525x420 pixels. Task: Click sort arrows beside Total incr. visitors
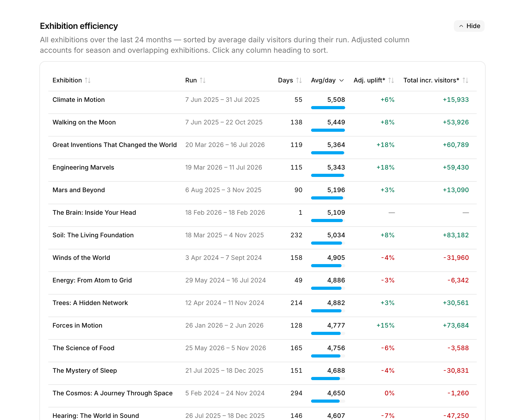coord(465,80)
